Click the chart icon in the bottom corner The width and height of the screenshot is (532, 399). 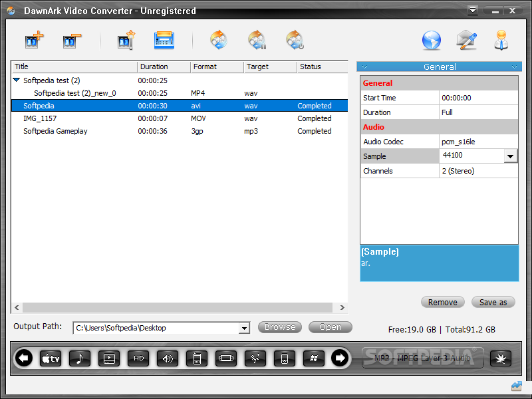517,386
